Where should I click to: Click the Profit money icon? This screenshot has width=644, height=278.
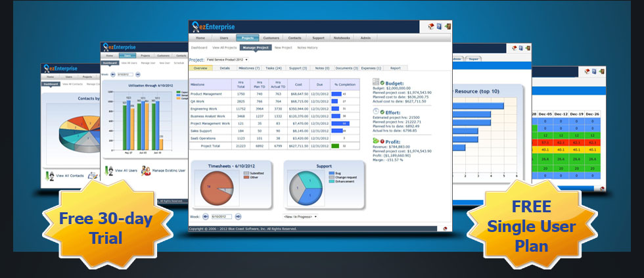[x=376, y=141]
